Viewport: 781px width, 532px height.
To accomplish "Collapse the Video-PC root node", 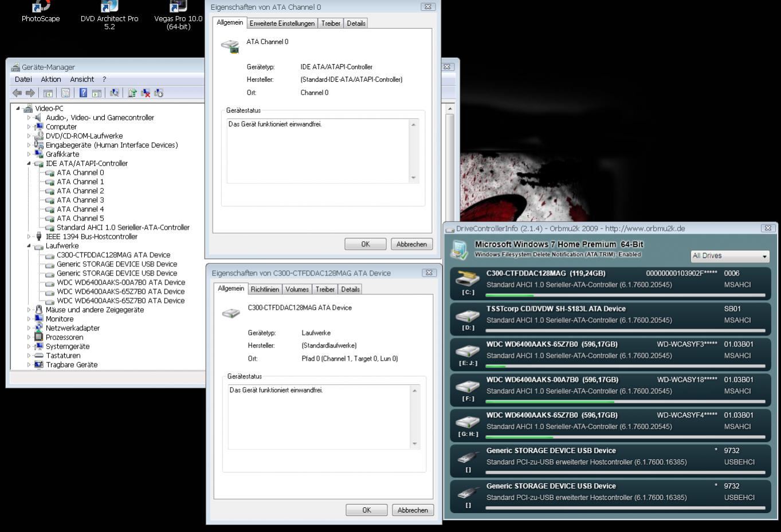I will 18,108.
